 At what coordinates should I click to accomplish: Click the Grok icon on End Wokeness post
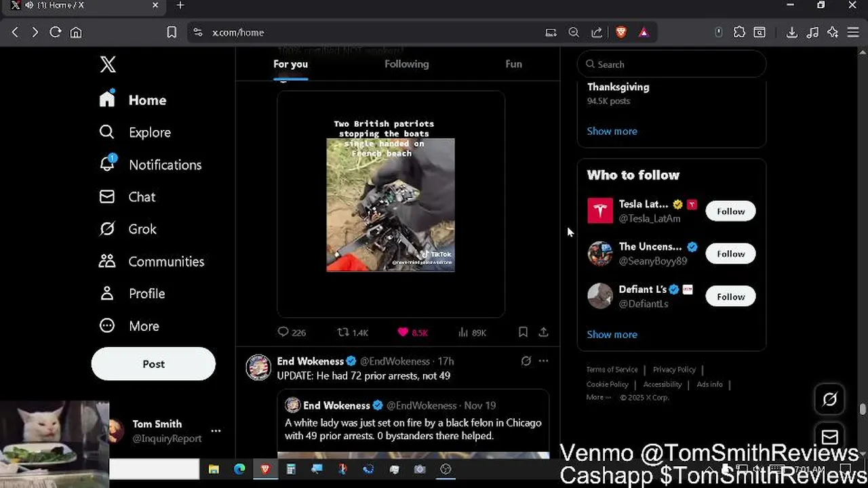click(526, 361)
